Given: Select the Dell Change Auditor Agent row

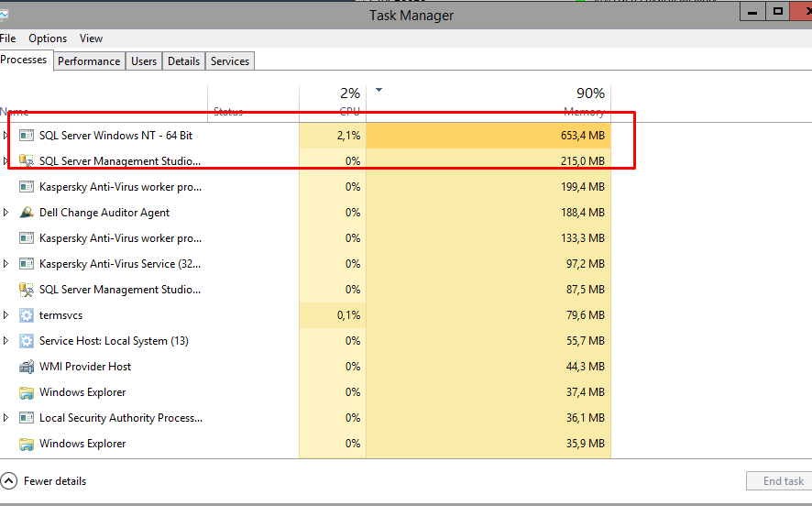Looking at the screenshot, I should point(305,213).
